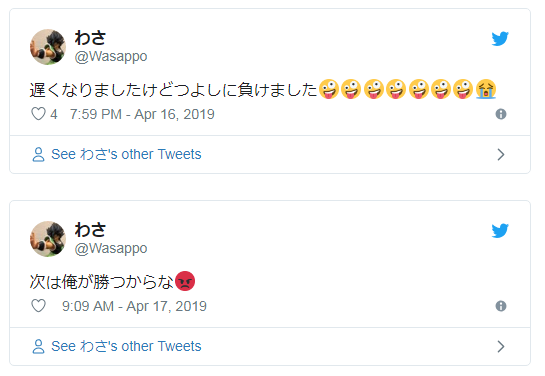Open 'See わさ's other Tweets' under second tweet

pos(126,346)
